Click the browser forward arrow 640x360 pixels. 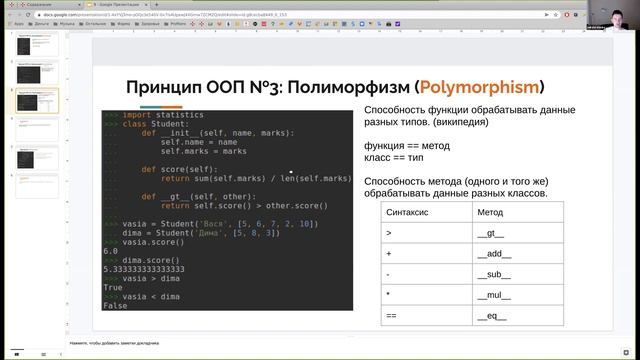coord(19,15)
